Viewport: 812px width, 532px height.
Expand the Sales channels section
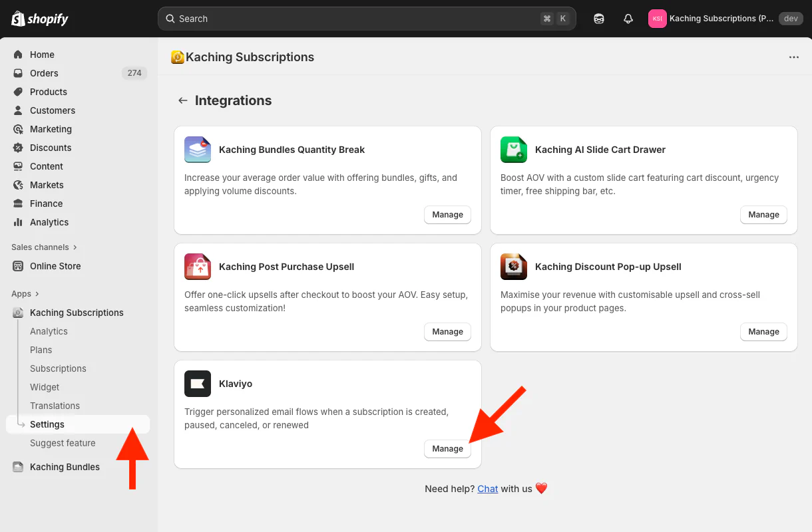pyautogui.click(x=44, y=247)
